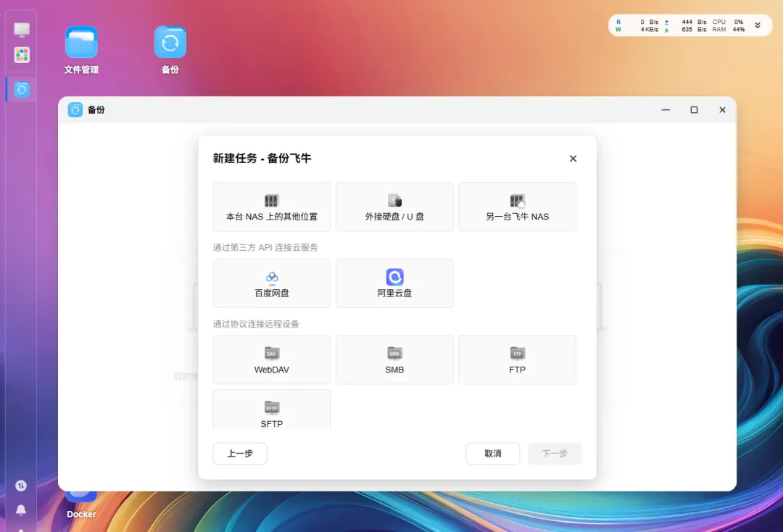Expand the system monitor widget chevron
This screenshot has height=532, width=783.
coord(758,25)
